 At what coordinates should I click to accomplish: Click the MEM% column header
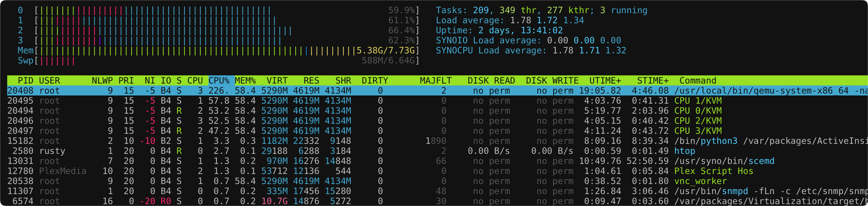point(245,81)
